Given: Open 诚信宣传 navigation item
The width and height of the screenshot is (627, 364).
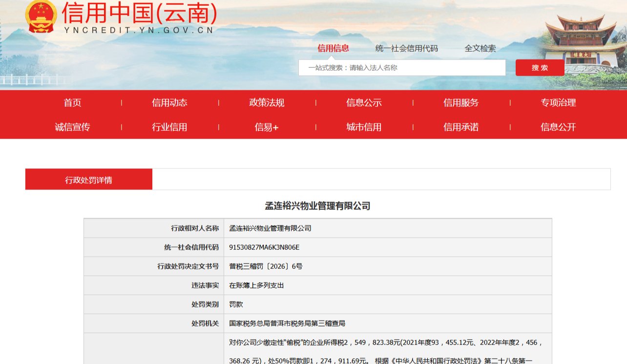Looking at the screenshot, I should pos(72,127).
